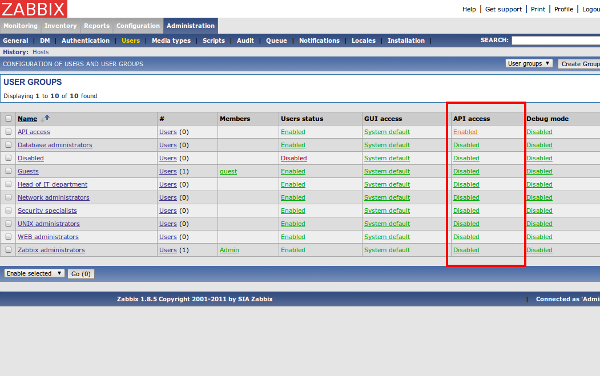Image resolution: width=600 pixels, height=376 pixels.
Task: Toggle the select-all checkbox in header
Action: (8, 119)
